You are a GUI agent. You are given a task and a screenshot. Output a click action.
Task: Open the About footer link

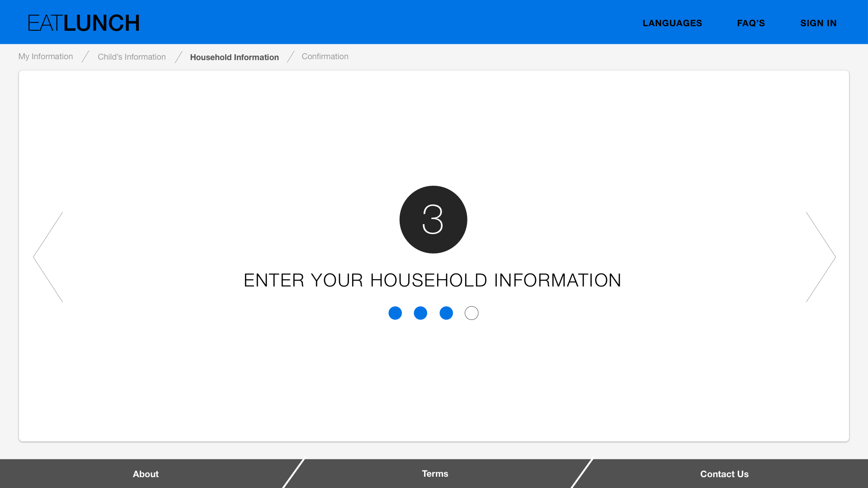[x=146, y=474]
